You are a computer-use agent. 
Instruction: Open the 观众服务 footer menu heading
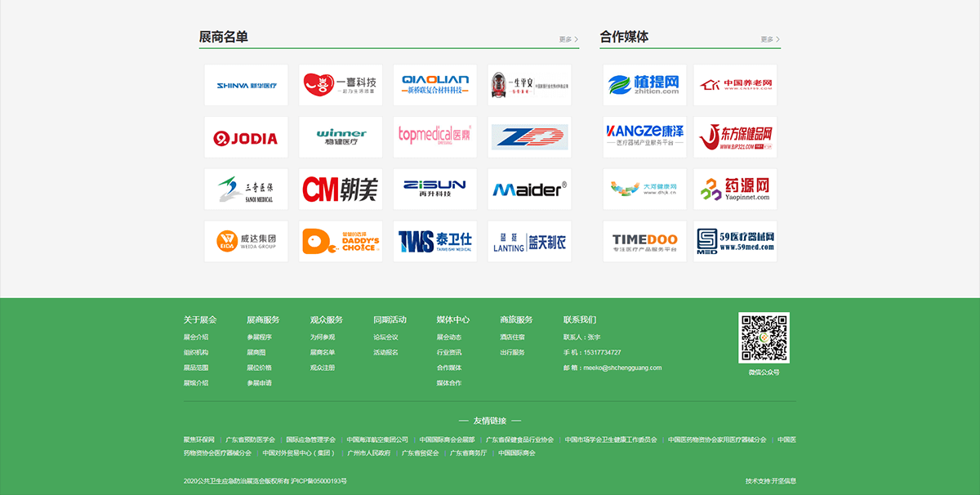[327, 319]
